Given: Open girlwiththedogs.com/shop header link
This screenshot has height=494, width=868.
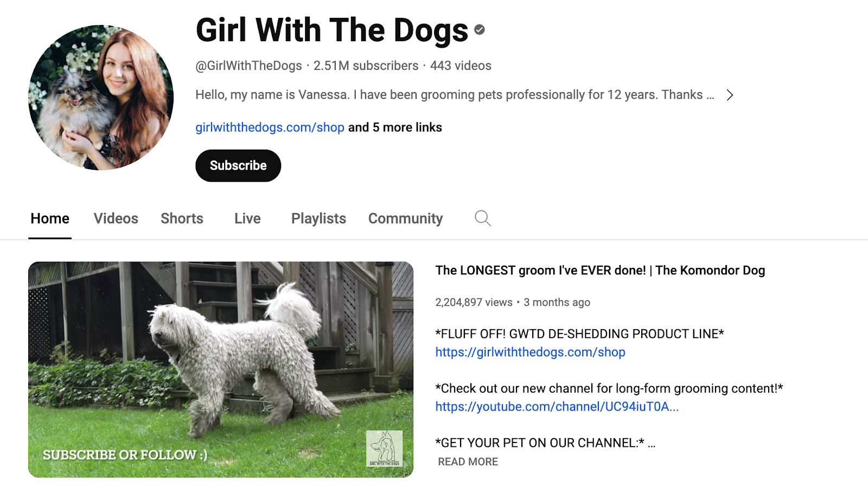Looking at the screenshot, I should pos(270,127).
